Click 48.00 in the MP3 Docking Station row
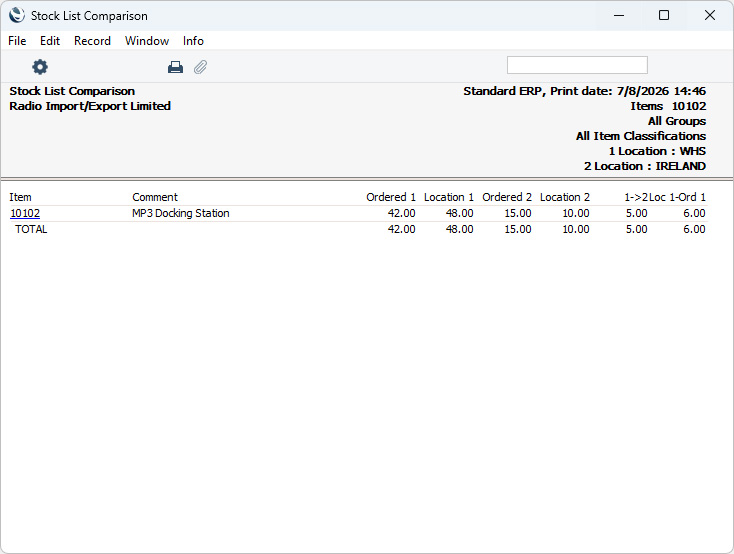This screenshot has width=734, height=554. coord(460,213)
